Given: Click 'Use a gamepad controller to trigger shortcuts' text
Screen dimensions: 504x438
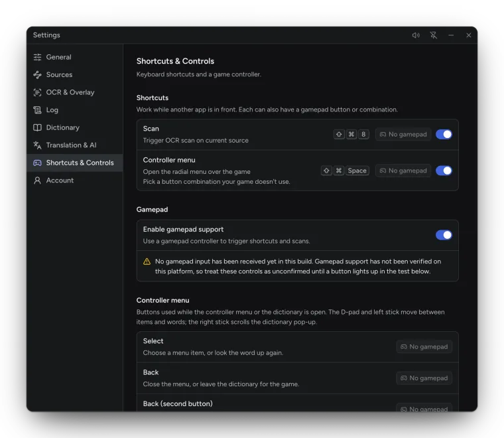Looking at the screenshot, I should coord(227,241).
